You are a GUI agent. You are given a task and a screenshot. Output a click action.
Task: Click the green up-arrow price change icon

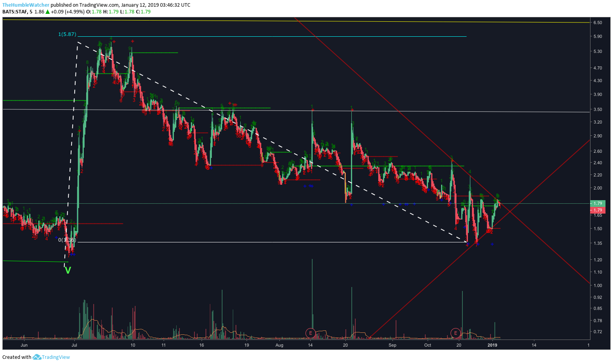(47, 12)
